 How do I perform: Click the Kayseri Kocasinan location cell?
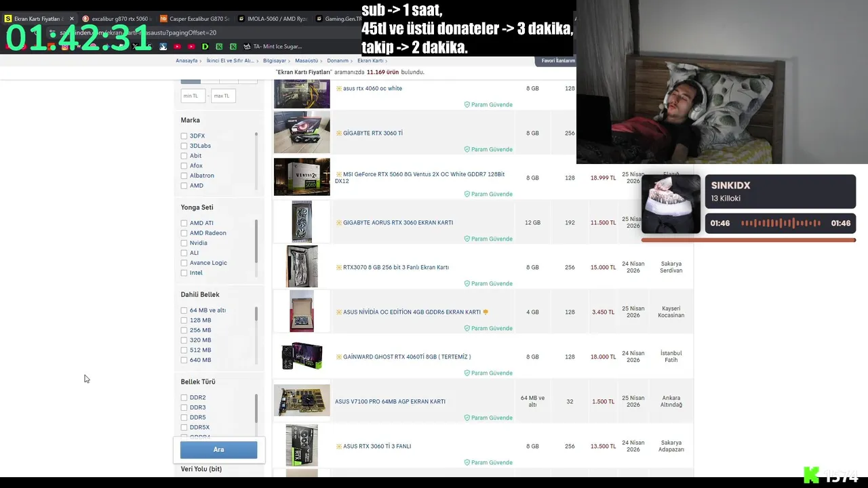pyautogui.click(x=671, y=312)
